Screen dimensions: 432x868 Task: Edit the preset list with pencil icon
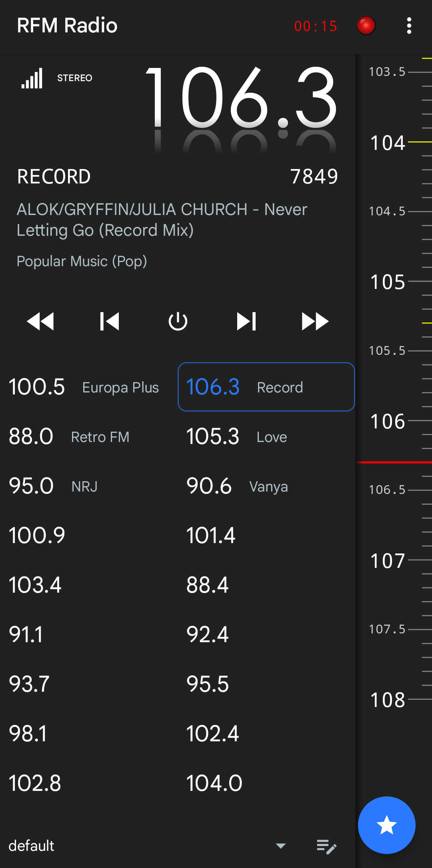(x=326, y=846)
